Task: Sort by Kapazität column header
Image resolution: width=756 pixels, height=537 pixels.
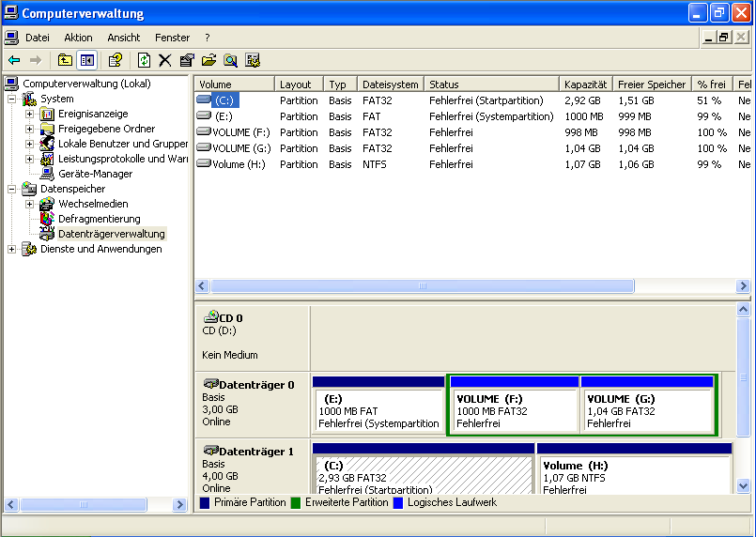Action: point(586,84)
